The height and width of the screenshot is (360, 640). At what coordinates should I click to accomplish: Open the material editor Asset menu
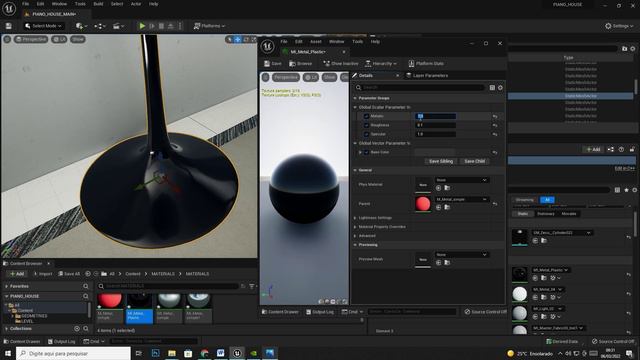[x=316, y=42]
